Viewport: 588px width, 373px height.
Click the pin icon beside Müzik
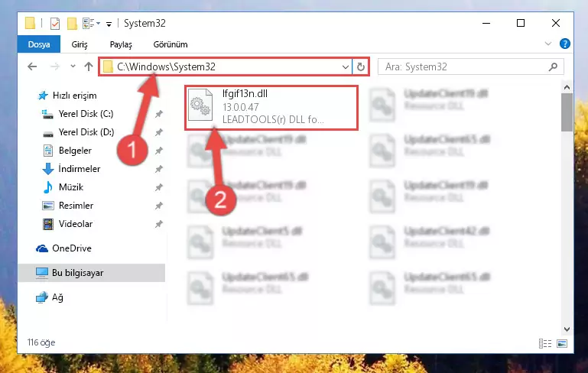(x=159, y=187)
